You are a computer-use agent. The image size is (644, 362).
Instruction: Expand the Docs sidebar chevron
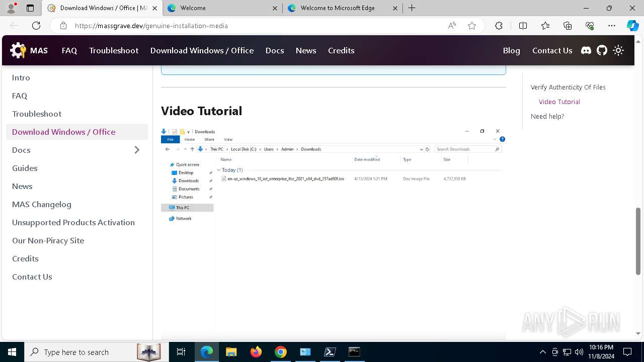(x=137, y=150)
